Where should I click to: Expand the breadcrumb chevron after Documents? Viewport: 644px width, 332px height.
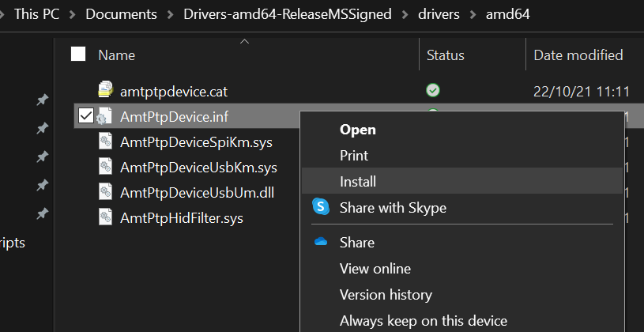tap(170, 15)
